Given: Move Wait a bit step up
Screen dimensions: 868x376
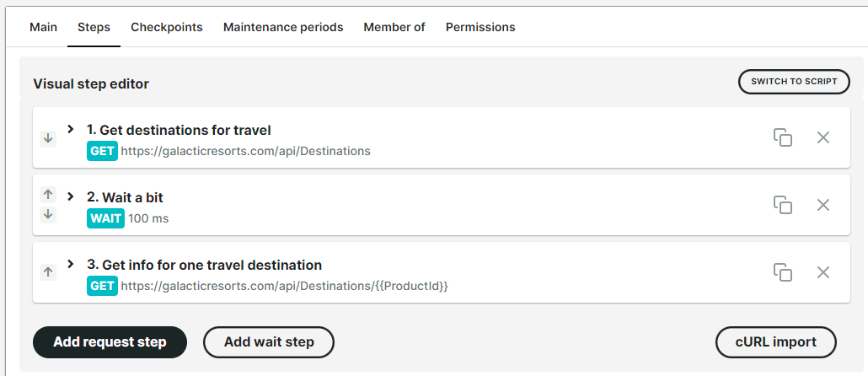Looking at the screenshot, I should tap(48, 195).
